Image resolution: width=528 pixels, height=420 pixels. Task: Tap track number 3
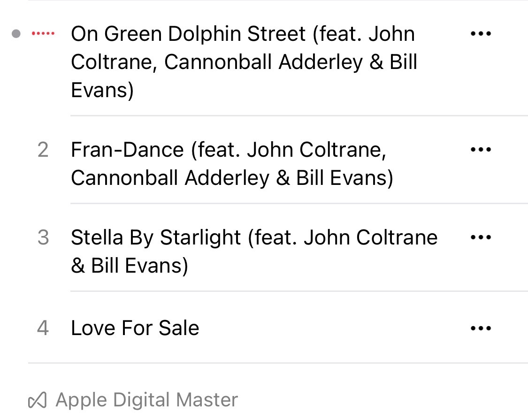[x=43, y=237]
